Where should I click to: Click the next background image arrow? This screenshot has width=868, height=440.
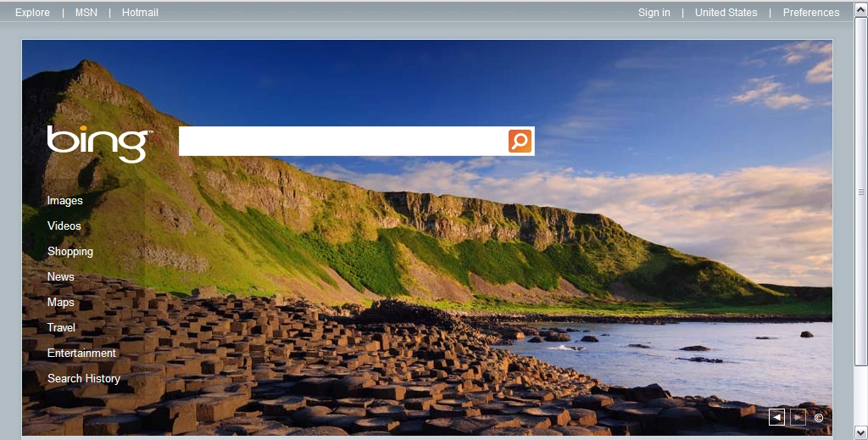pos(798,417)
